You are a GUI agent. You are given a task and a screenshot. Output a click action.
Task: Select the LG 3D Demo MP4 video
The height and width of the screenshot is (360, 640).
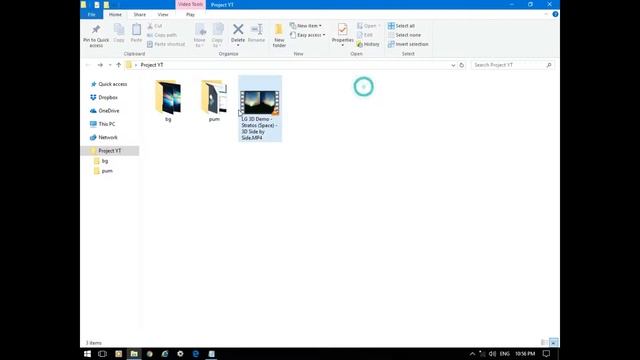260,109
